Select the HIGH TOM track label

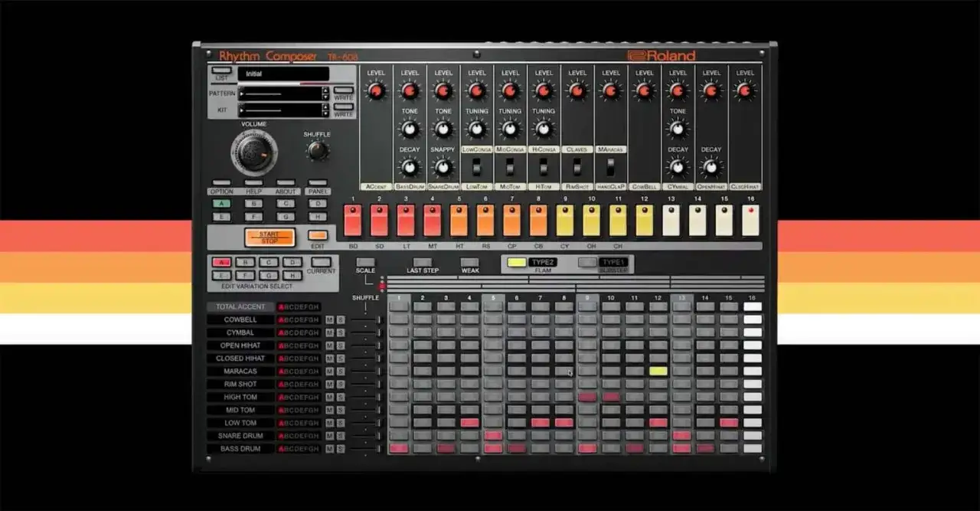[x=240, y=397]
